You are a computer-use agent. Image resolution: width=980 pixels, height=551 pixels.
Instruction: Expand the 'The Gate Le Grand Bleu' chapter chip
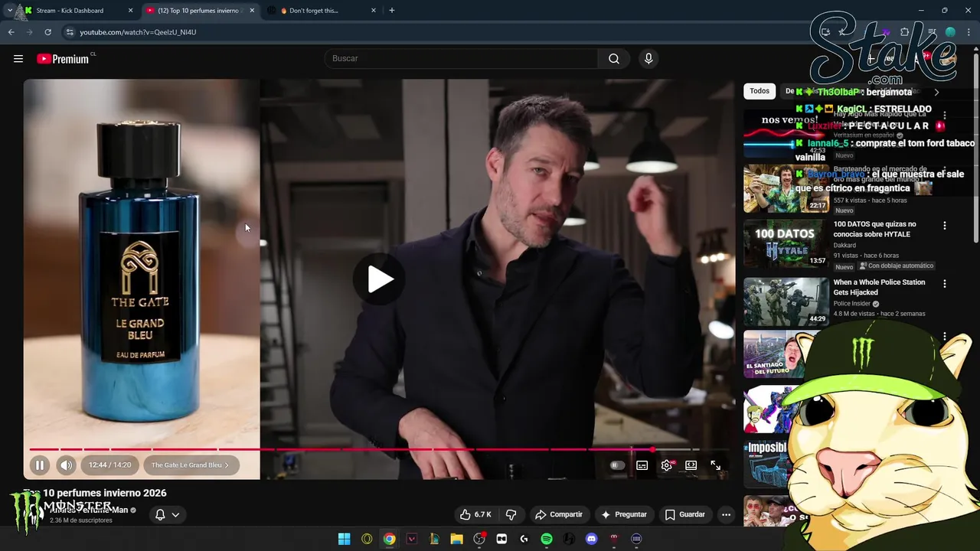191,465
